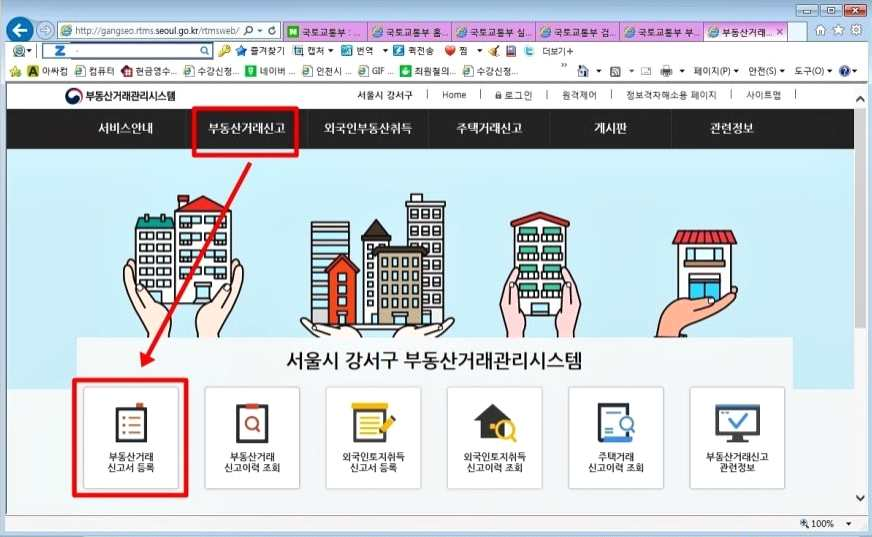
Task: Open the 도구(O) dropdown menu
Action: point(812,71)
